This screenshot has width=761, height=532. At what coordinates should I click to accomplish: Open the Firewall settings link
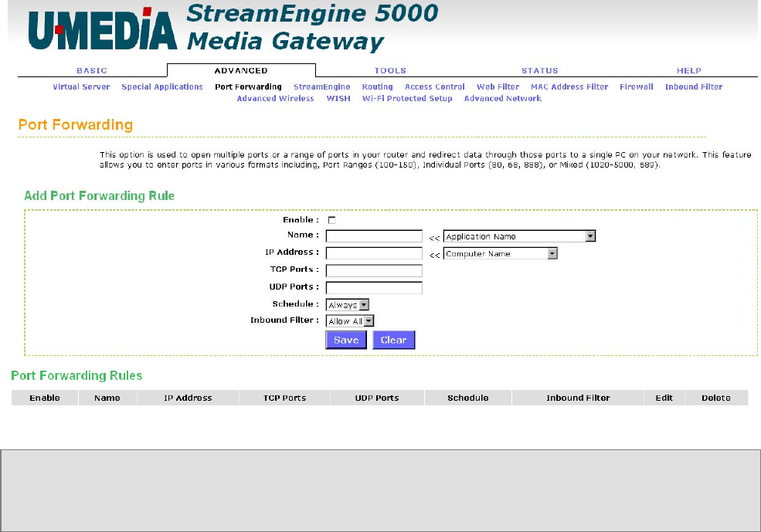(x=637, y=86)
